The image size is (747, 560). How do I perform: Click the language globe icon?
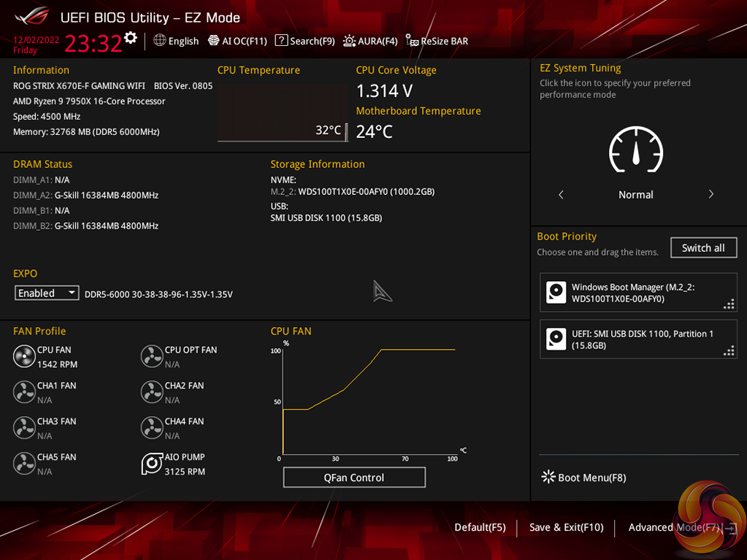tap(160, 40)
